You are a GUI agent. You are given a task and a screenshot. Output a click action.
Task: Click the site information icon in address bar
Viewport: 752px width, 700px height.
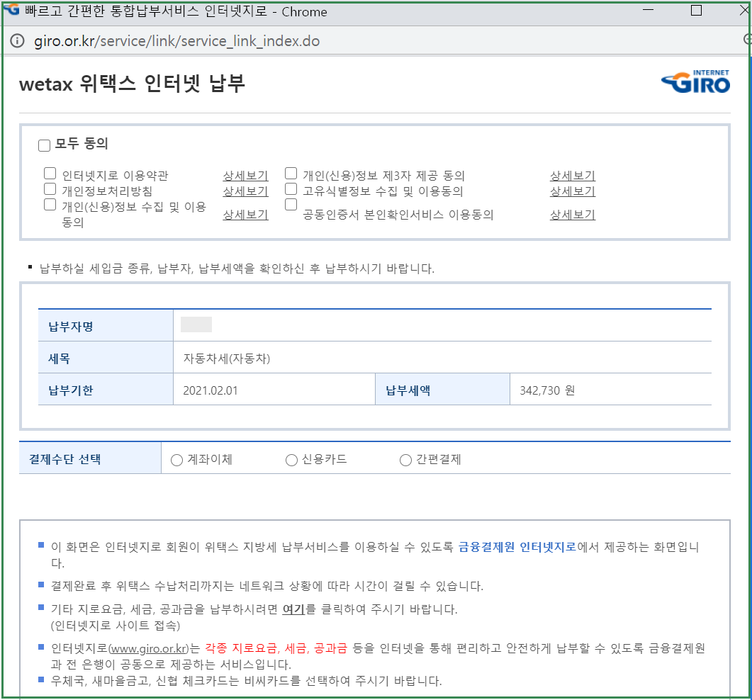17,41
